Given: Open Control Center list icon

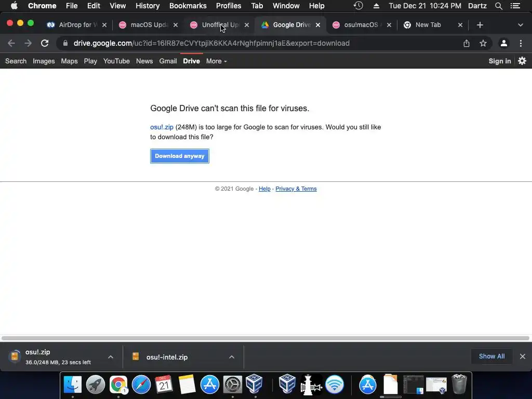Looking at the screenshot, I should [x=515, y=6].
